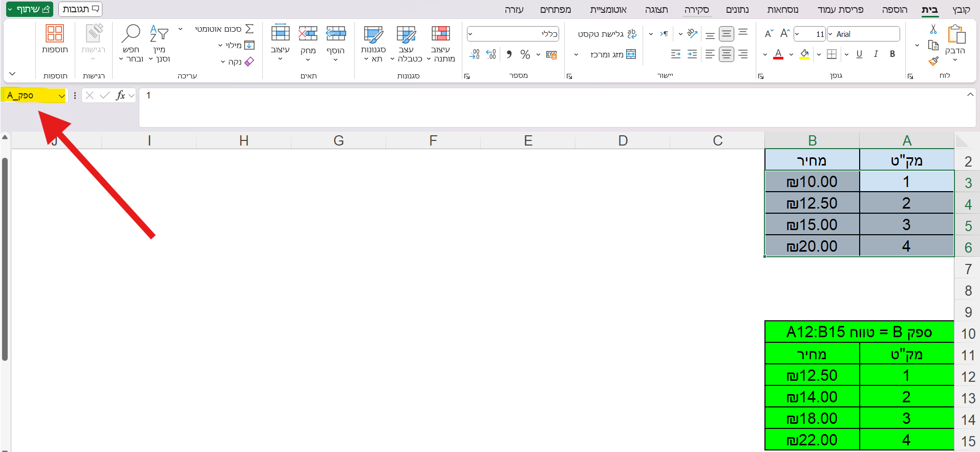This screenshot has width=980, height=452.
Task: Click the Fill icon (מילוי)
Action: (x=249, y=45)
